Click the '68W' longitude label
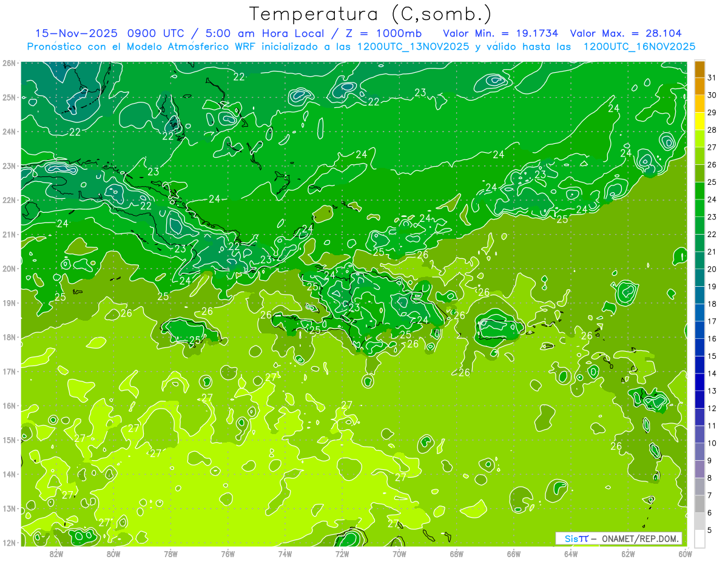 pos(456,553)
